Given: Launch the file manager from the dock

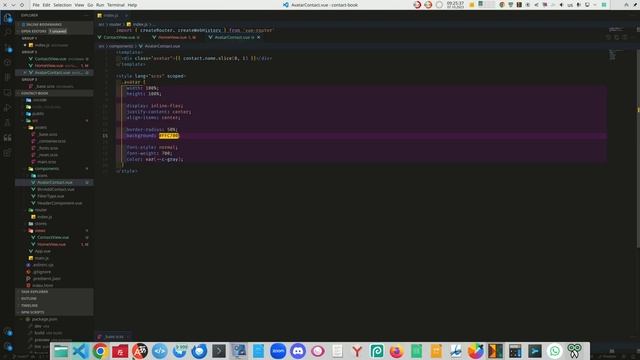Looking at the screenshot, I should (61, 351).
